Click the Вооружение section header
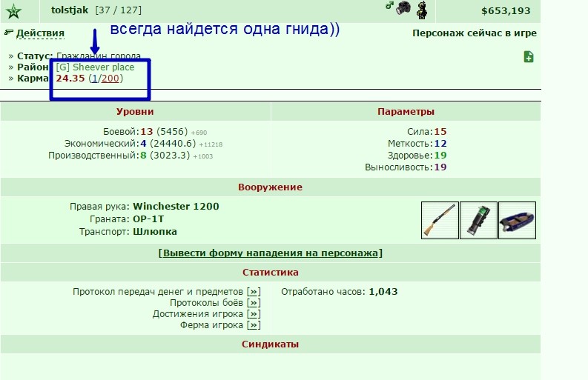 [270, 187]
